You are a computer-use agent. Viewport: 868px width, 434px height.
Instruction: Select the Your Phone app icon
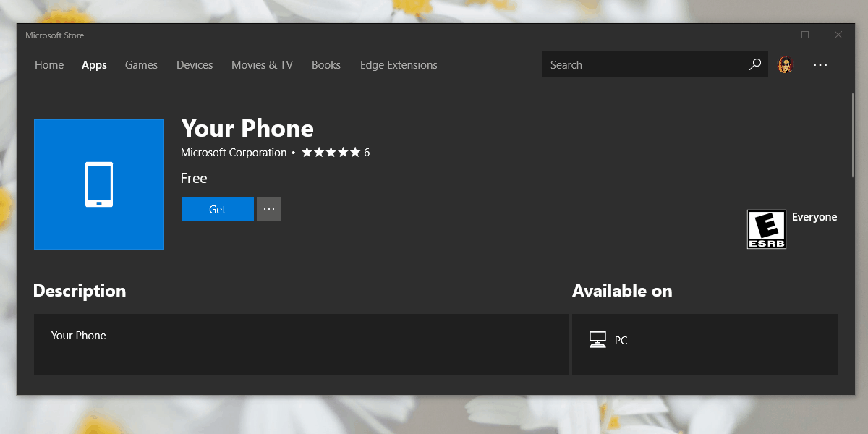coord(99,184)
